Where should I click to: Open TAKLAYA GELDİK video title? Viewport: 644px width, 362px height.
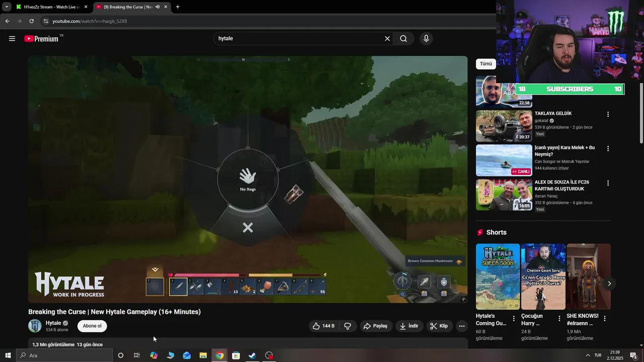click(553, 114)
